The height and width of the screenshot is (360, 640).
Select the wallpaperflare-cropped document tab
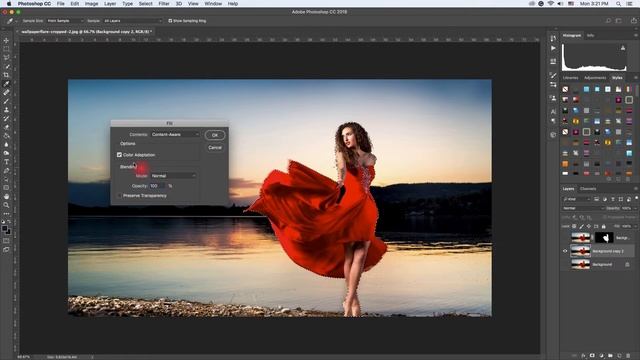[86, 31]
